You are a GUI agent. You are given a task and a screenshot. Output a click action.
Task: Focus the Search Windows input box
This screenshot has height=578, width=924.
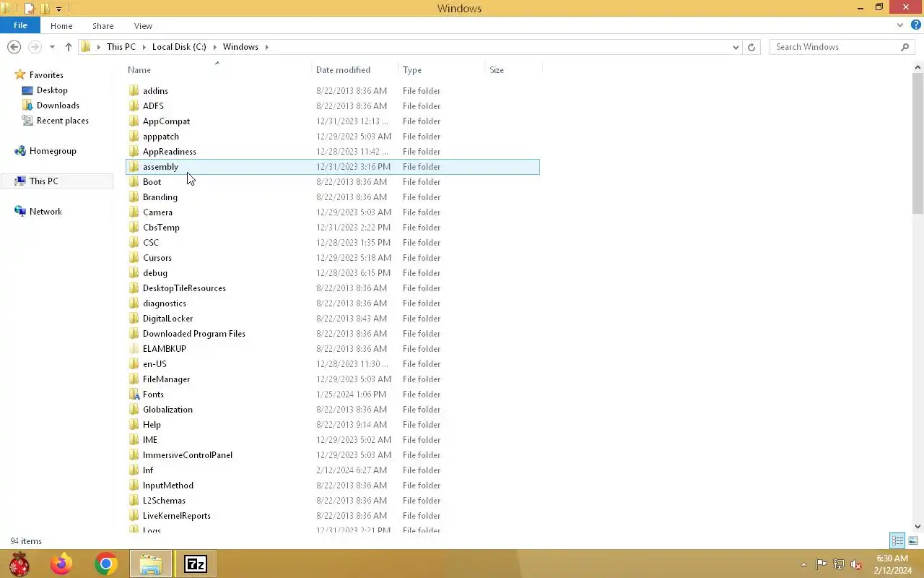point(834,47)
